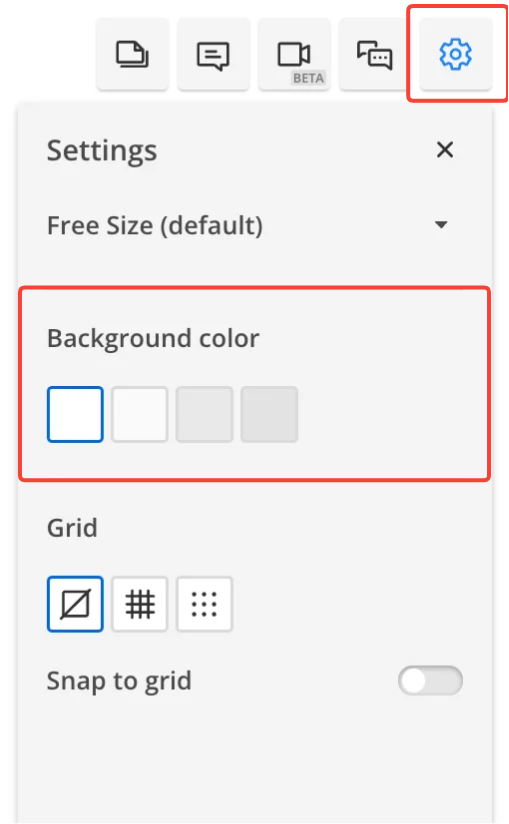Select the no-grid option icon
This screenshot has height=824, width=509.
pos(75,604)
